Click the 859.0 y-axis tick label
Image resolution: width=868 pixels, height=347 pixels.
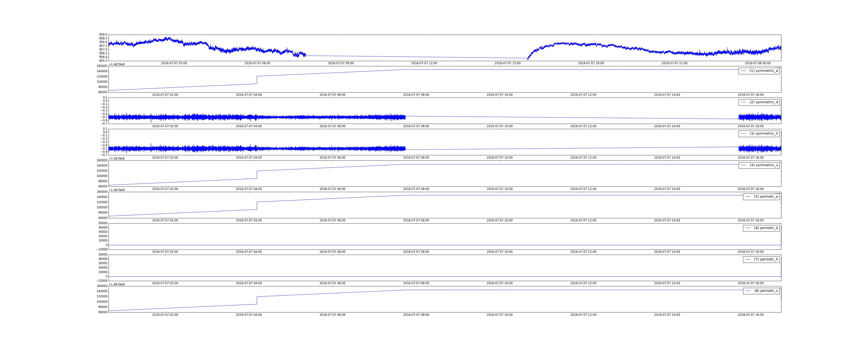click(x=103, y=35)
